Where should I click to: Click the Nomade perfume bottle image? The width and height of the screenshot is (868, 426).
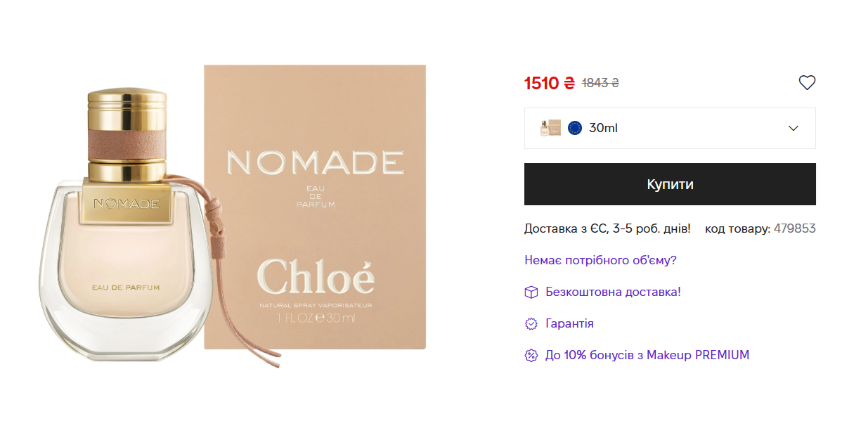[127, 225]
